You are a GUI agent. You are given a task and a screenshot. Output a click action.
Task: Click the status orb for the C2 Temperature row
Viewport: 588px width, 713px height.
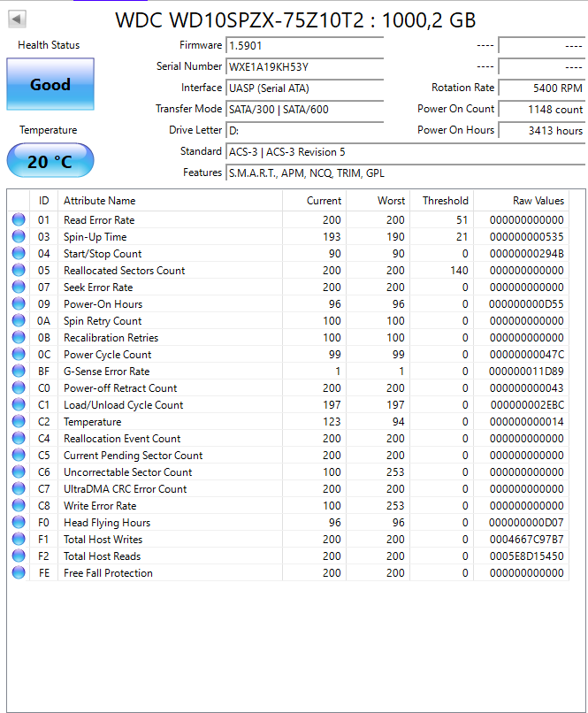pos(19,422)
